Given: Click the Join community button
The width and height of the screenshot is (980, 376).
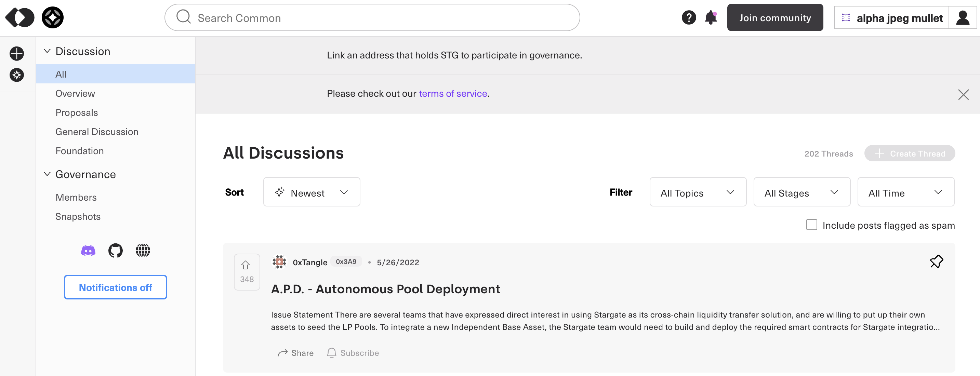Looking at the screenshot, I should [775, 17].
